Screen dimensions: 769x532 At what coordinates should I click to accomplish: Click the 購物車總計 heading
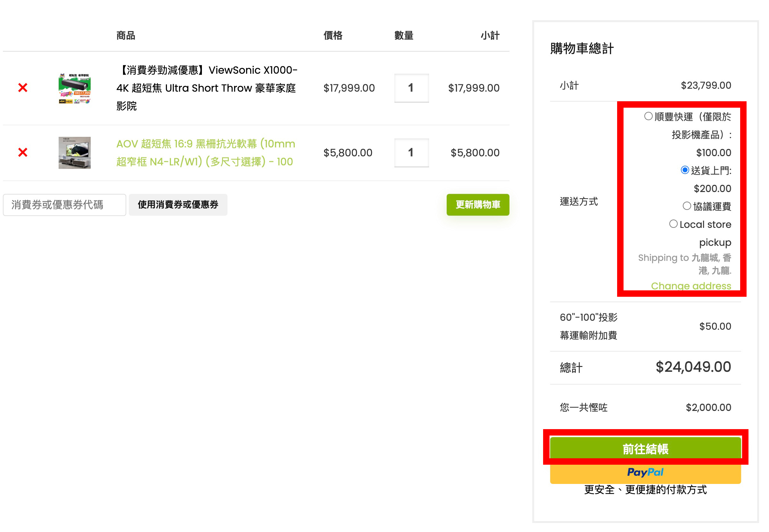(582, 49)
